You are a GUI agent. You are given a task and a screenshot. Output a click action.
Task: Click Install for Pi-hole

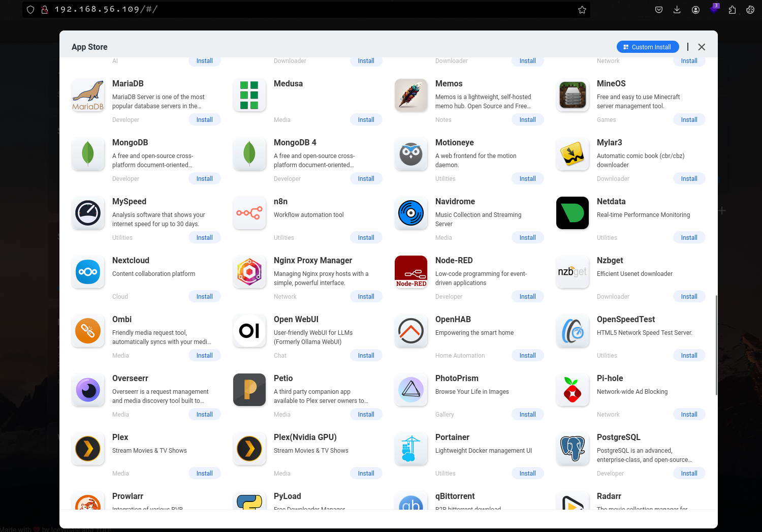689,414
